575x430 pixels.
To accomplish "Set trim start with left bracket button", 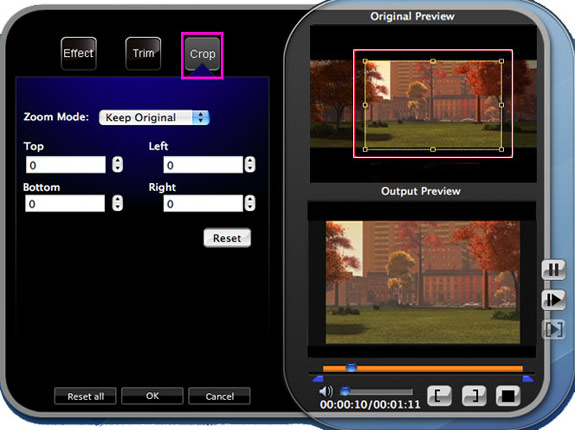I will 439,396.
